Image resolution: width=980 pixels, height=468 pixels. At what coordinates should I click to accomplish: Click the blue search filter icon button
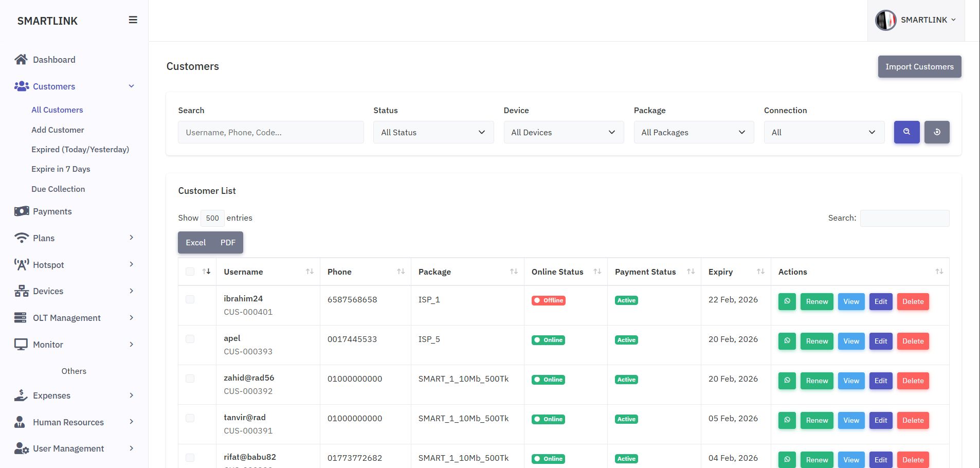906,132
